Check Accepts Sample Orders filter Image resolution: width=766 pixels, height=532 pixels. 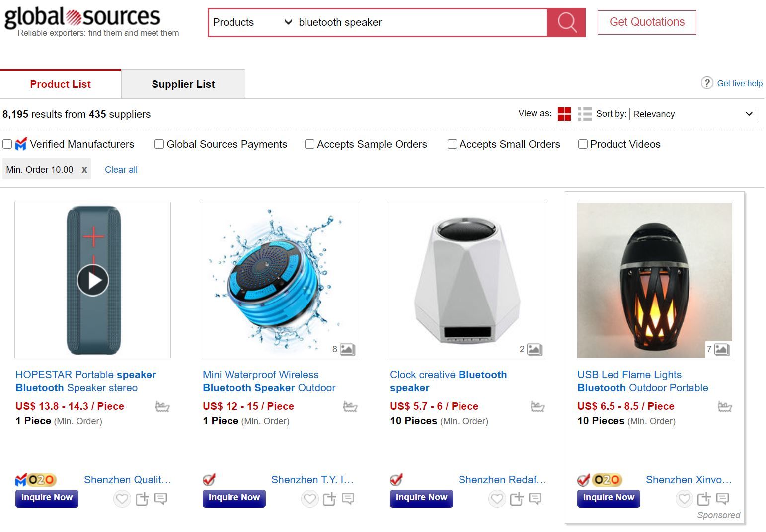click(x=309, y=144)
